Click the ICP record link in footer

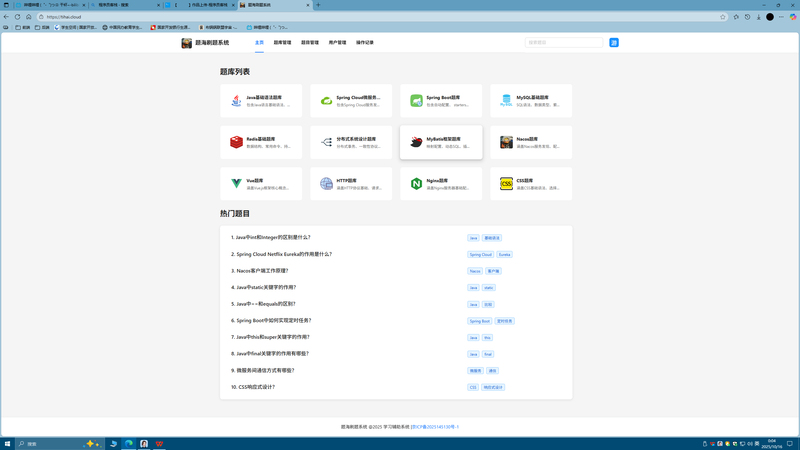point(435,427)
